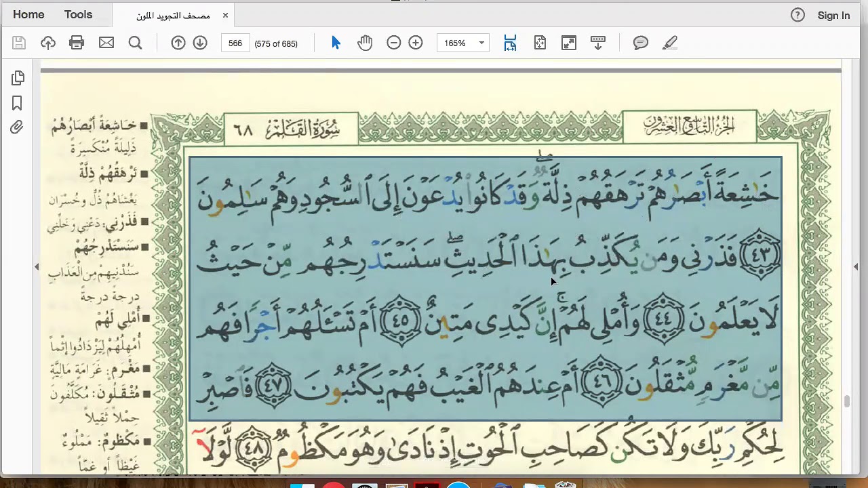Screen dimensions: 868x488
Task: Upload the file to cloud
Action: [x=47, y=43]
